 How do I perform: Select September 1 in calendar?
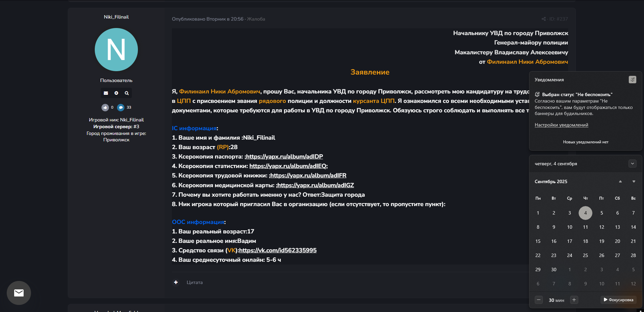click(x=538, y=213)
